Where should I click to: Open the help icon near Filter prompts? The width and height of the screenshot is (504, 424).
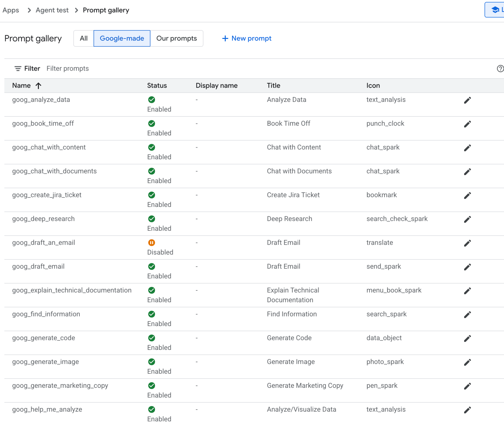500,68
